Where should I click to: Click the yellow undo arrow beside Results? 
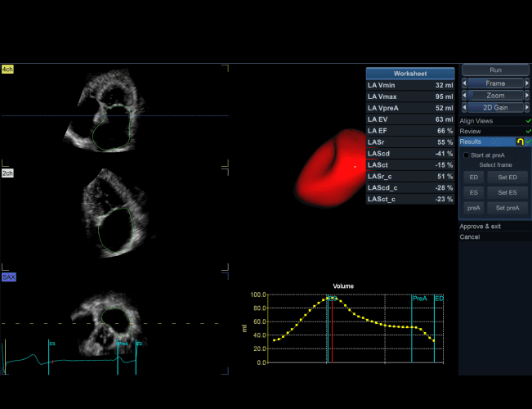tap(519, 142)
